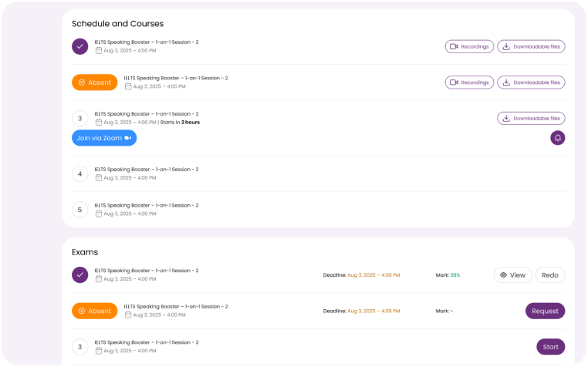The image size is (588, 367).
Task: Redo the completed exam
Action: point(550,274)
